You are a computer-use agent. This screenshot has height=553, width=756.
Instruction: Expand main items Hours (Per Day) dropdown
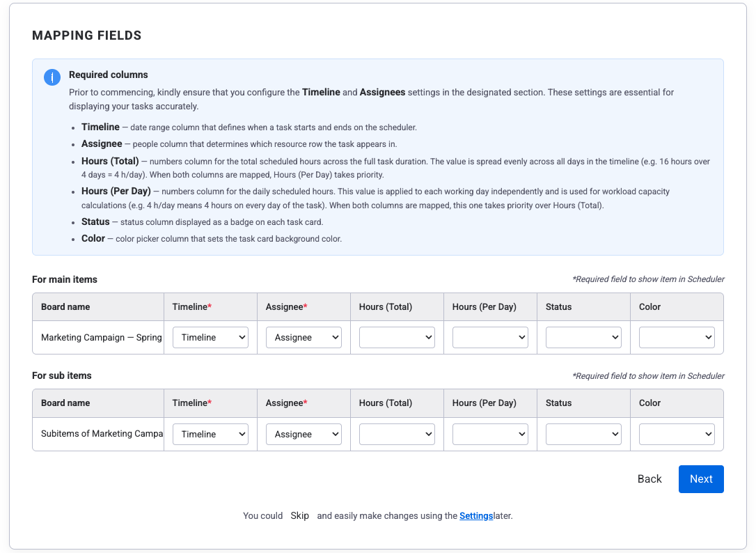point(490,338)
